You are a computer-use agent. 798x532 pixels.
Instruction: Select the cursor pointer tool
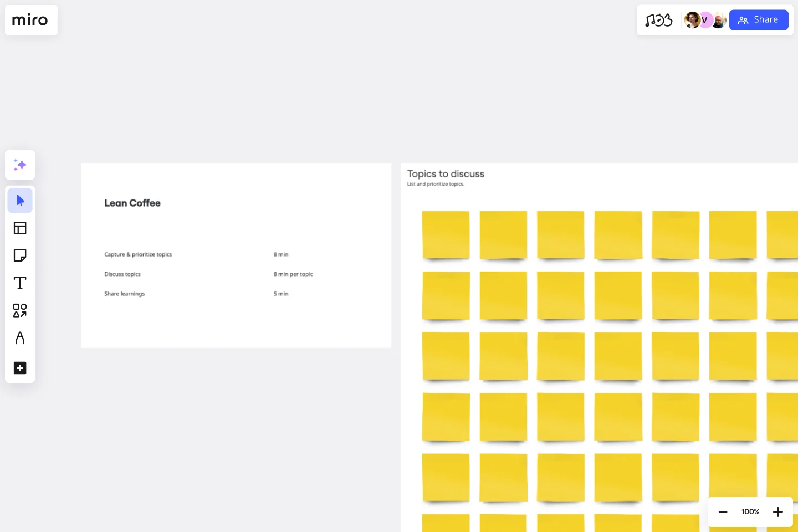[x=20, y=201]
